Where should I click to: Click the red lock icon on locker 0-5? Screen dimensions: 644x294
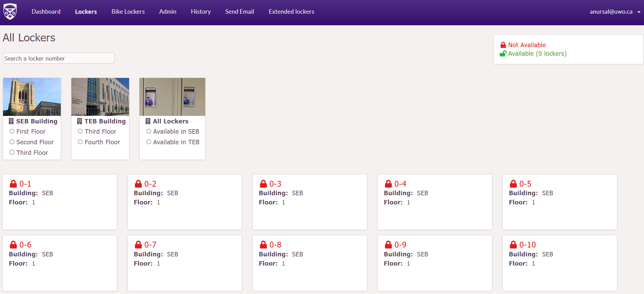click(513, 184)
